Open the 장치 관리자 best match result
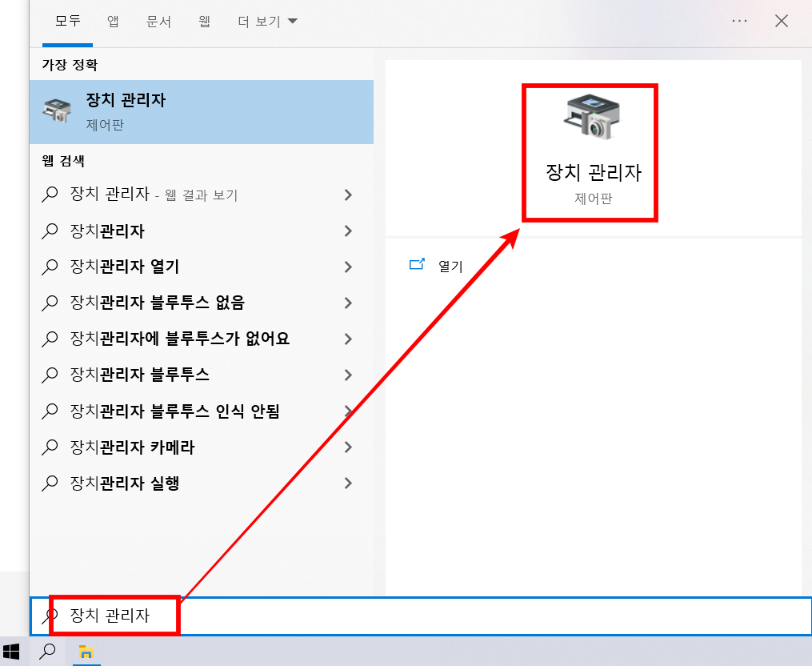This screenshot has height=666, width=812. (x=202, y=112)
